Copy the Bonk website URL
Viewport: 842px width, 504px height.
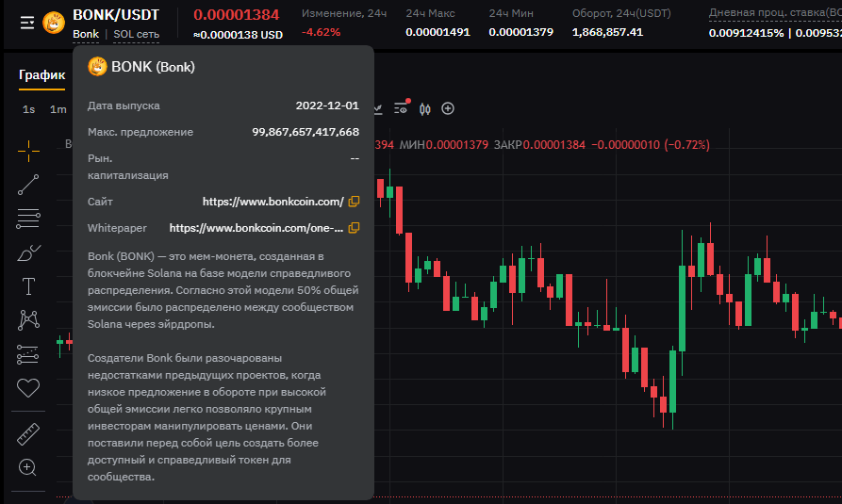coord(354,202)
